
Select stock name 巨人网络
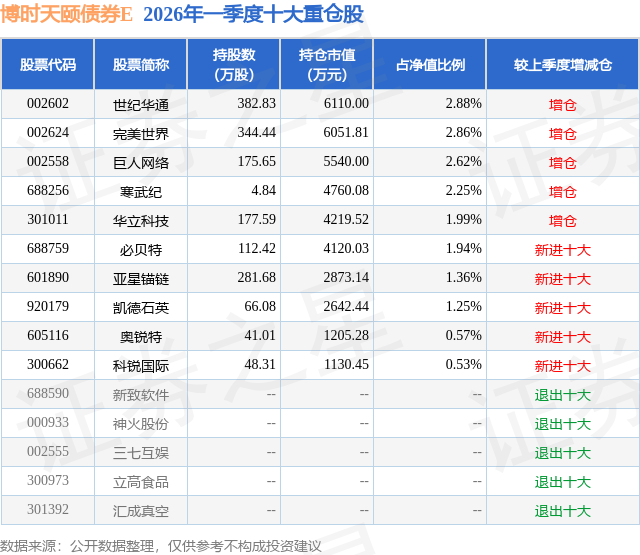[x=141, y=163]
